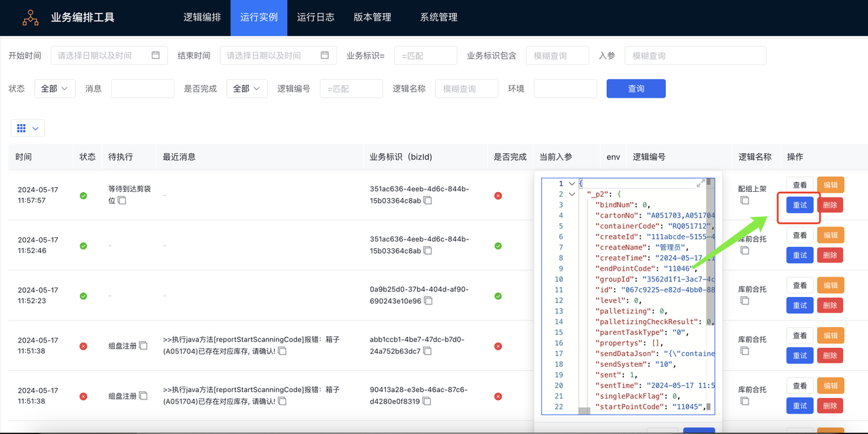This screenshot has width=868, height=434.
Task: Click the business orchestration tool logo icon
Action: click(31, 18)
